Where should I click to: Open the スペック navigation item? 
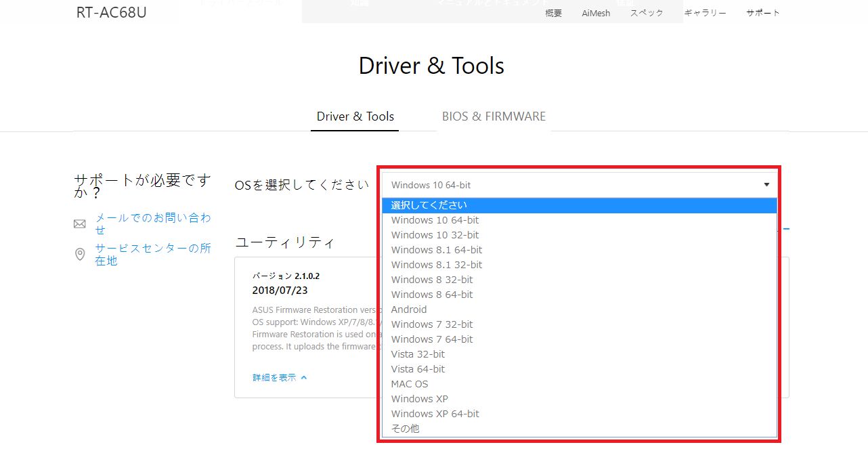pyautogui.click(x=647, y=13)
